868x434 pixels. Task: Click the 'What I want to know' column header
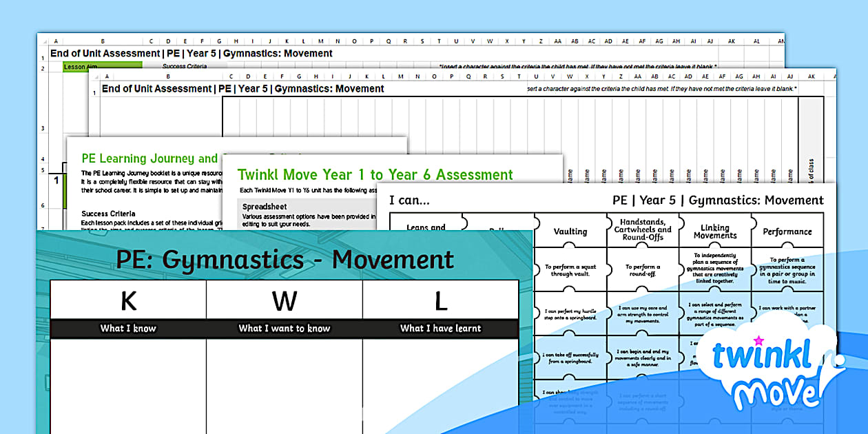point(286,329)
